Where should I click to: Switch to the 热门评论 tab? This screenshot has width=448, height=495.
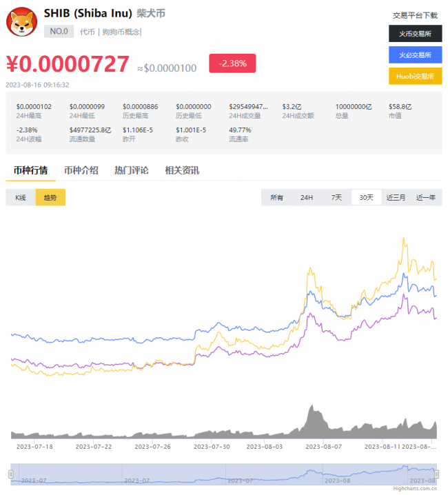(x=132, y=170)
